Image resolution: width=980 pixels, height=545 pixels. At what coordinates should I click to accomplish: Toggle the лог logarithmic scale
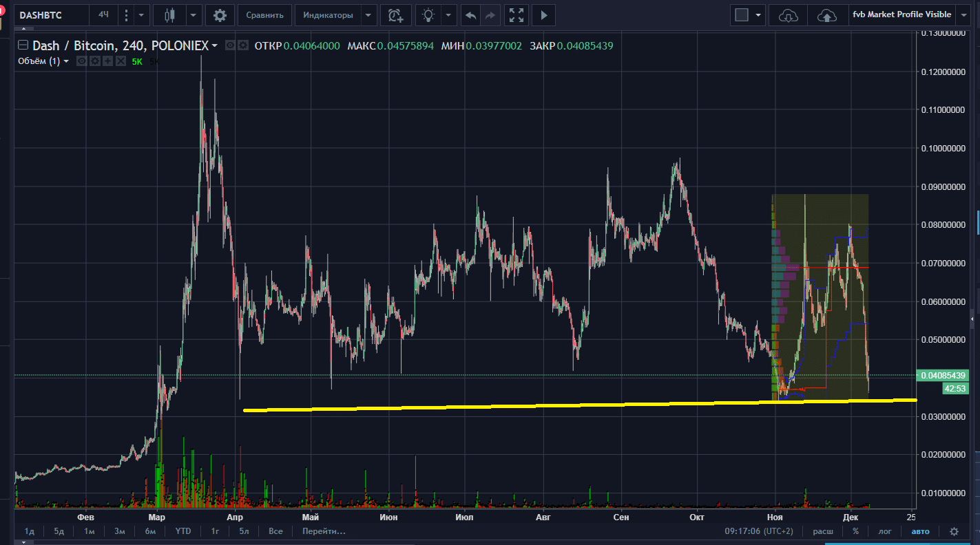tap(884, 531)
